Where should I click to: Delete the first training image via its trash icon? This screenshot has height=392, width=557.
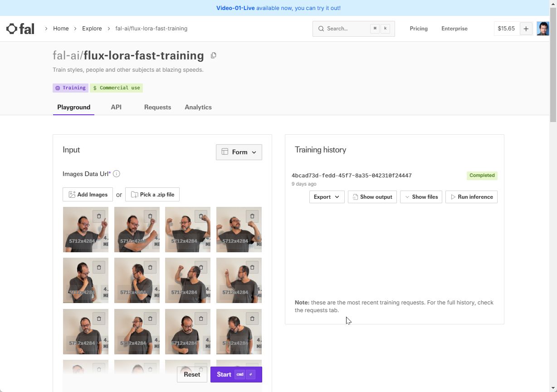(x=99, y=216)
